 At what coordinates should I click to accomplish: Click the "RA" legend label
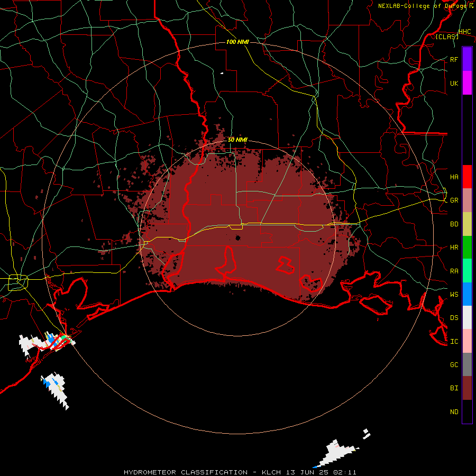point(454,271)
